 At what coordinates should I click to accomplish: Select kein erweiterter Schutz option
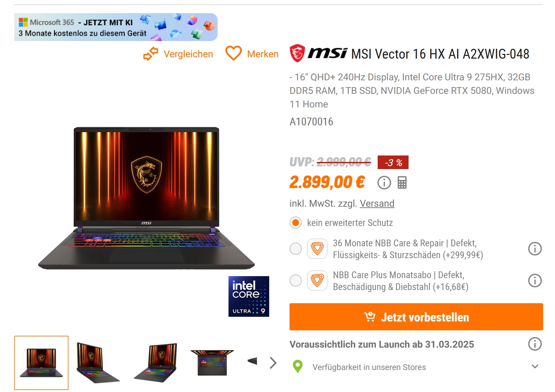point(296,223)
